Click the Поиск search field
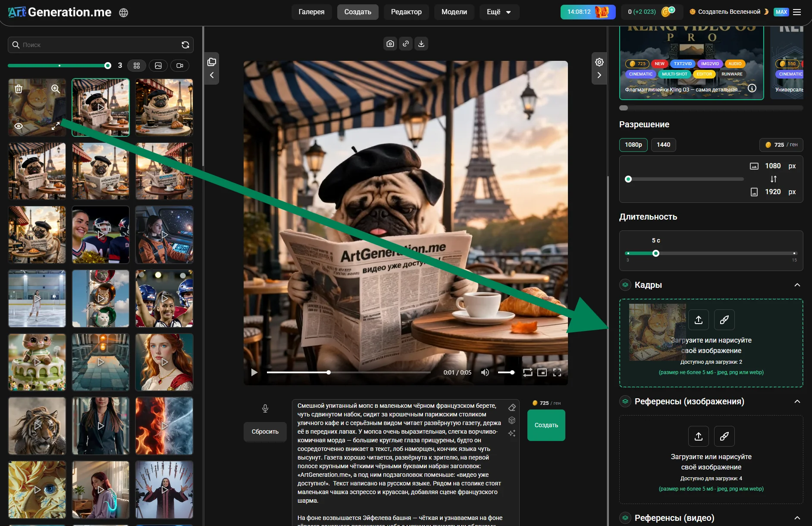The height and width of the screenshot is (526, 812). [100, 45]
